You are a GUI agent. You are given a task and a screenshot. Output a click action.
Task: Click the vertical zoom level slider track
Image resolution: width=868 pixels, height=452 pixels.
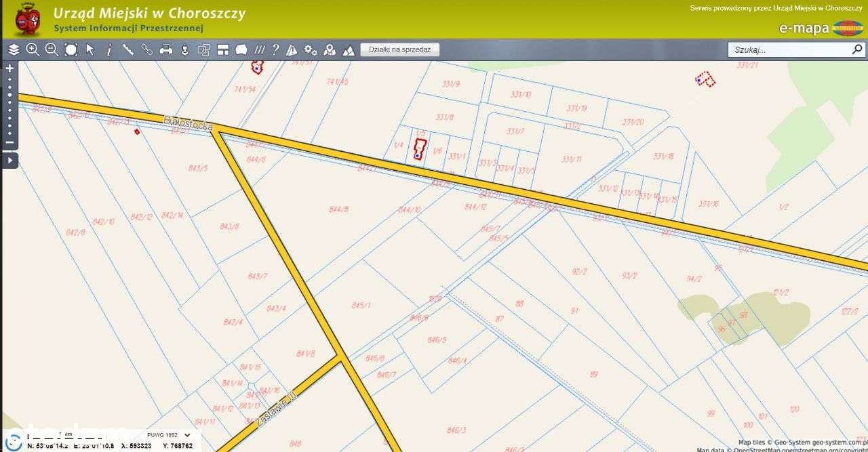pos(9,106)
